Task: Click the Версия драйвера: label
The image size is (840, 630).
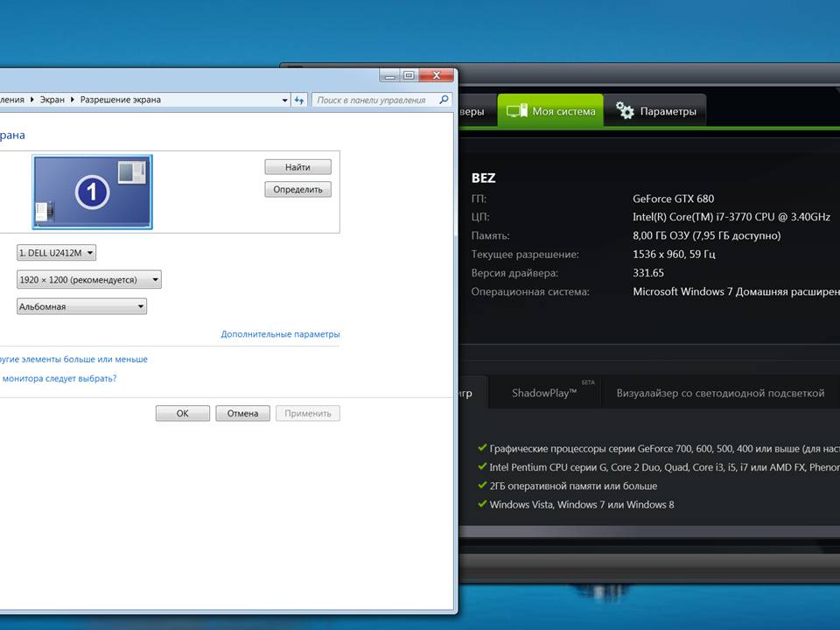Action: pyautogui.click(x=514, y=273)
